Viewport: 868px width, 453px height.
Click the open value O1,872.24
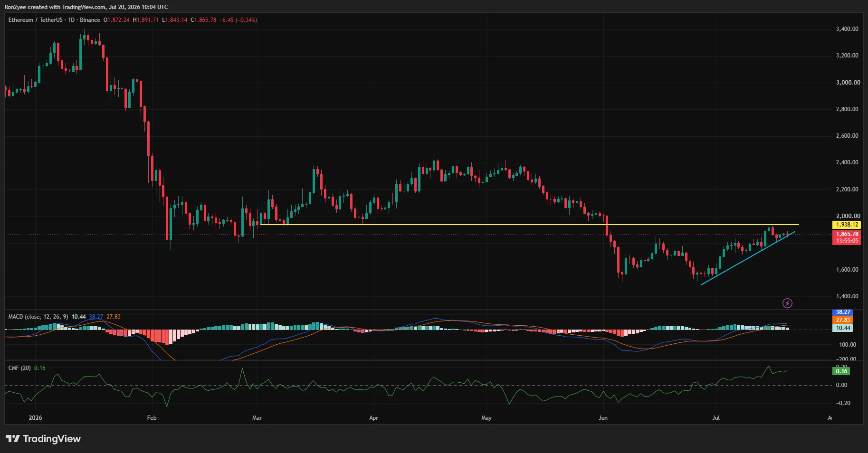pos(116,20)
